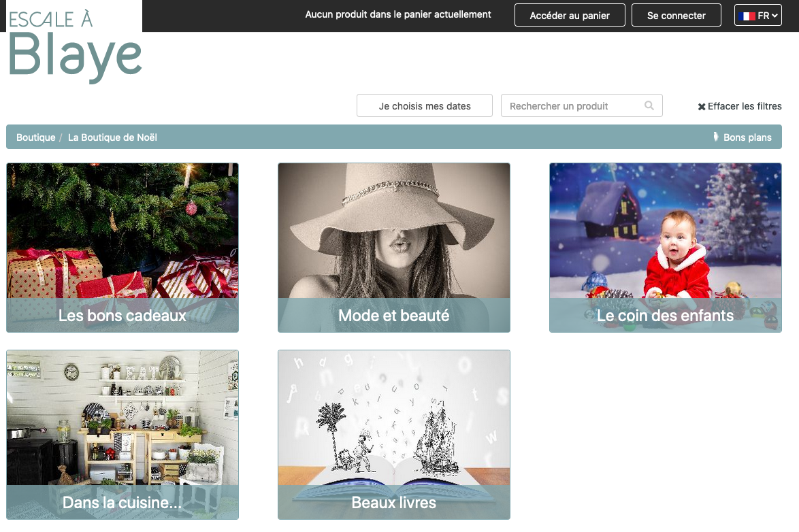This screenshot has height=532, width=799.
Task: Open the Mode et beauté category
Action: [x=394, y=248]
